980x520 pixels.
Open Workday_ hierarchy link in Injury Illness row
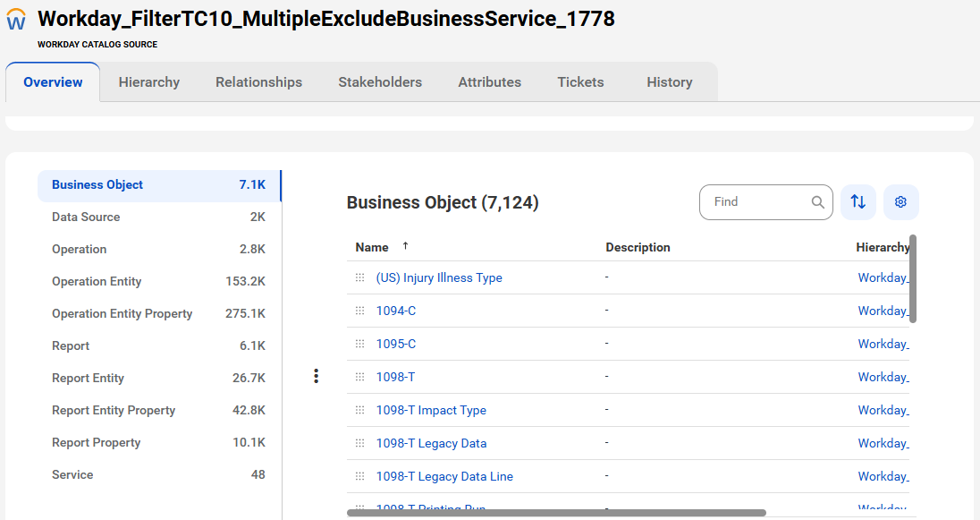click(x=883, y=277)
